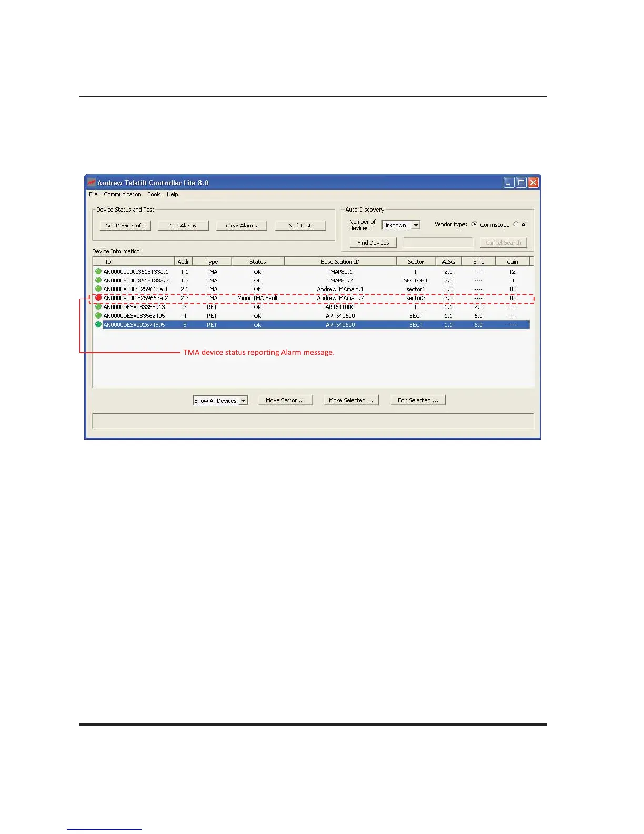
Task: Click green status dot for AN0000a000c3615133a.2
Action: click(x=98, y=280)
